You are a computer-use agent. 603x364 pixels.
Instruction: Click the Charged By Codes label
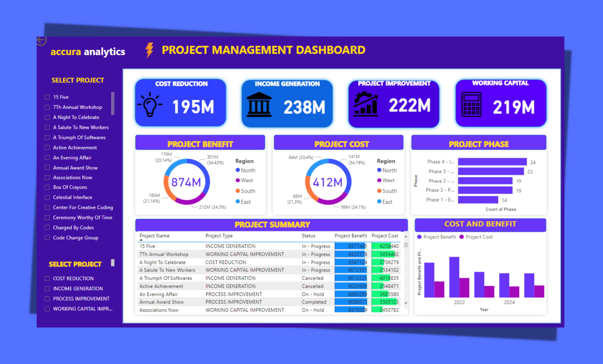click(73, 227)
